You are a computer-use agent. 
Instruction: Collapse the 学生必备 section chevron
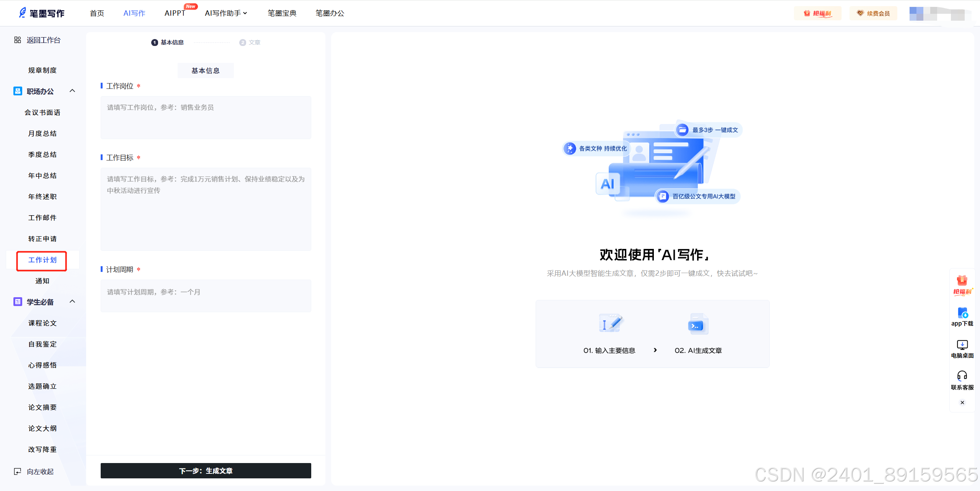point(72,301)
